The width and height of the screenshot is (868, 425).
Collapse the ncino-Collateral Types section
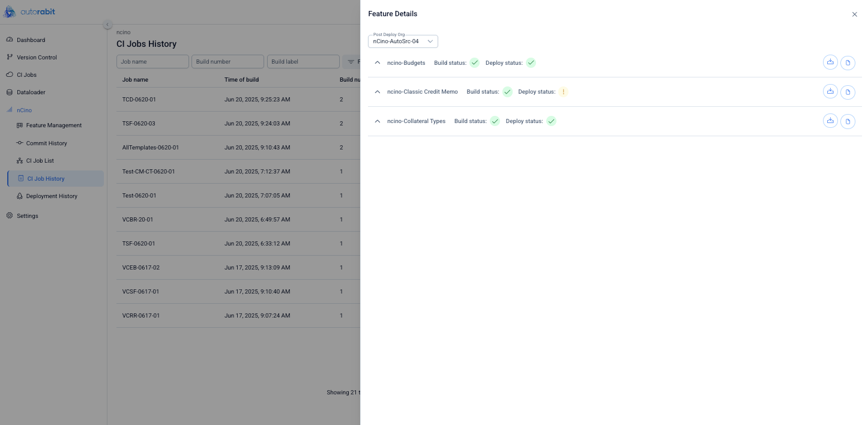[x=378, y=121]
